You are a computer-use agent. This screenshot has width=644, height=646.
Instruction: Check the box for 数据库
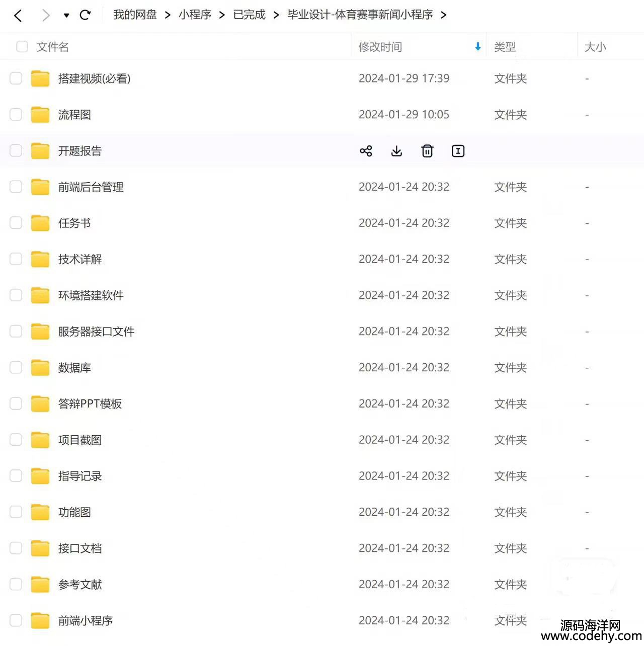point(16,368)
